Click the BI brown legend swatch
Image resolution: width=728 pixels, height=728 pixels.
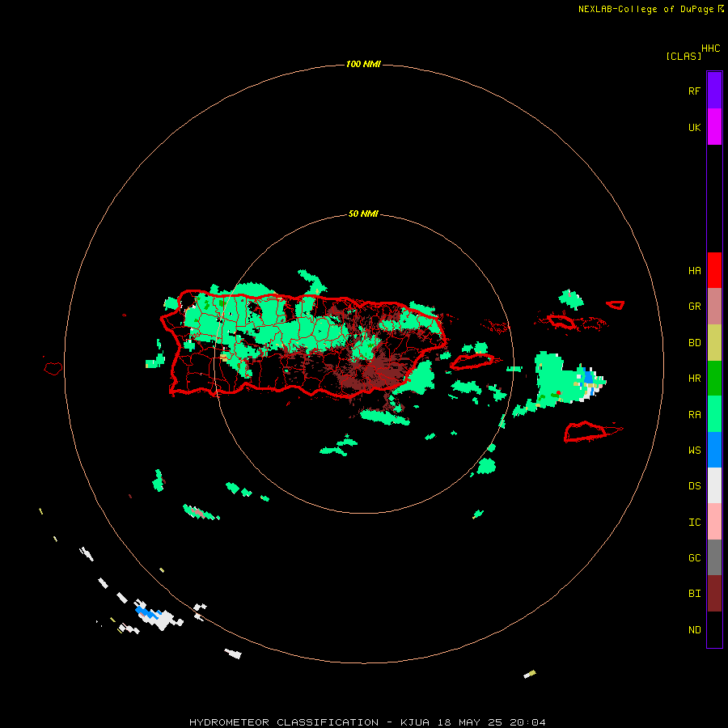(714, 594)
